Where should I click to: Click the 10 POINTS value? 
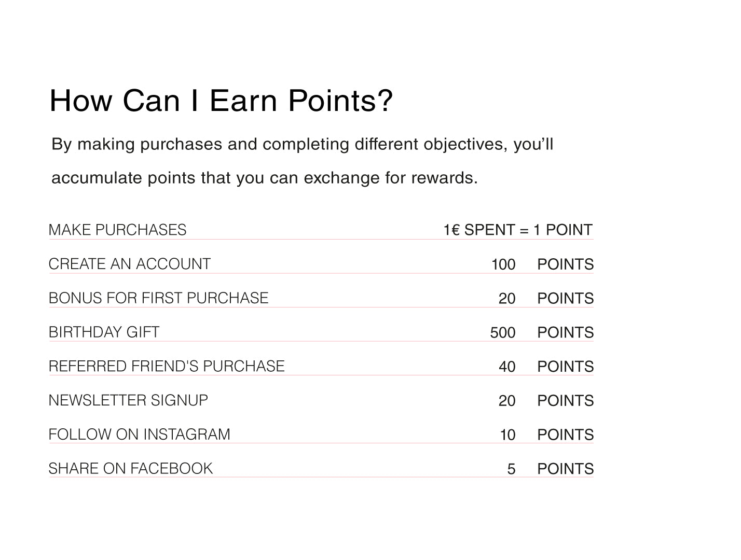click(546, 435)
